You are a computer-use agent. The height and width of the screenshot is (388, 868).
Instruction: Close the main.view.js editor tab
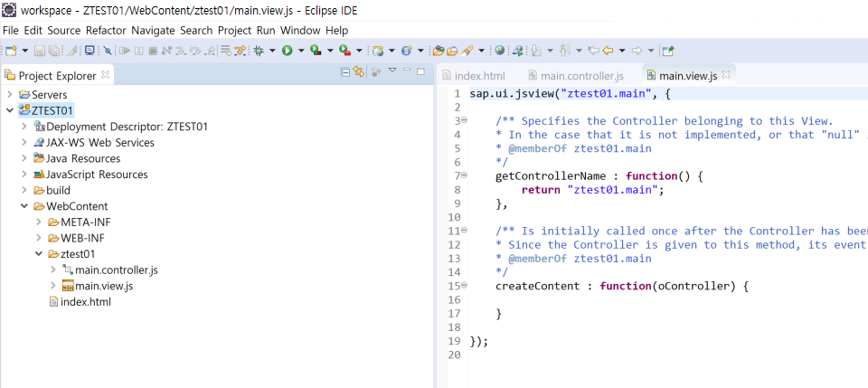(x=726, y=74)
